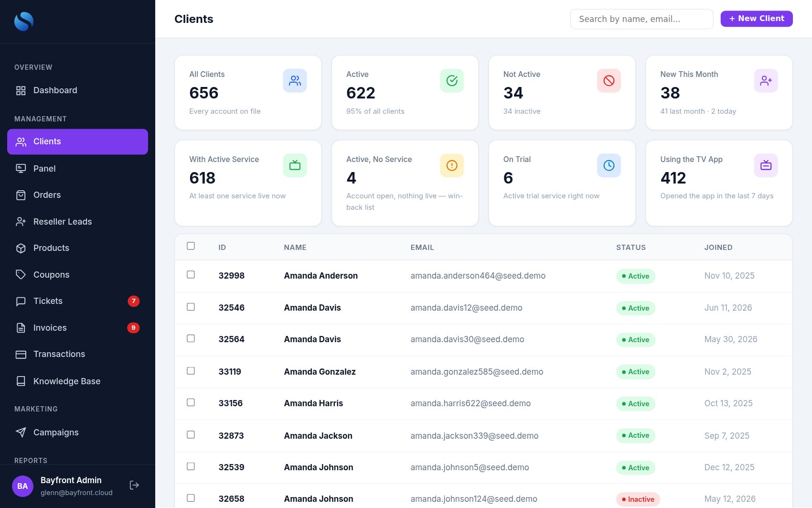
Task: Click the Active, No Service alert icon
Action: click(452, 165)
